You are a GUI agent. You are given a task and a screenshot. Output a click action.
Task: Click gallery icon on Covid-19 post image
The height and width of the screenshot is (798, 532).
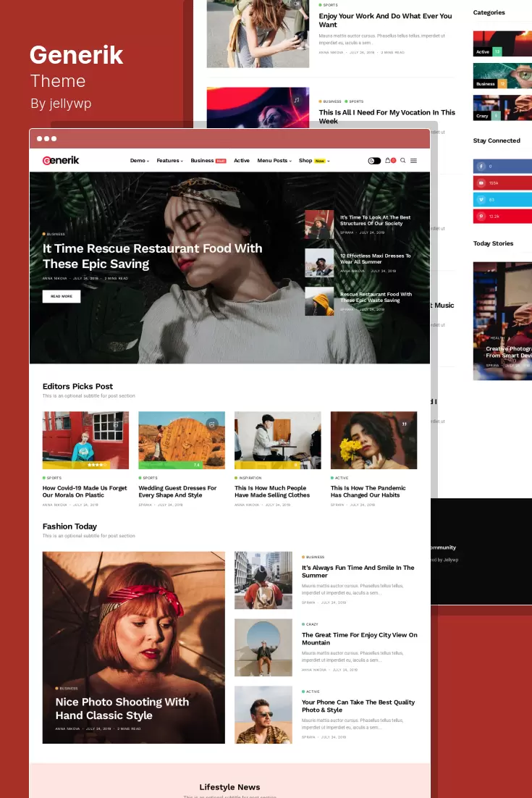(117, 424)
